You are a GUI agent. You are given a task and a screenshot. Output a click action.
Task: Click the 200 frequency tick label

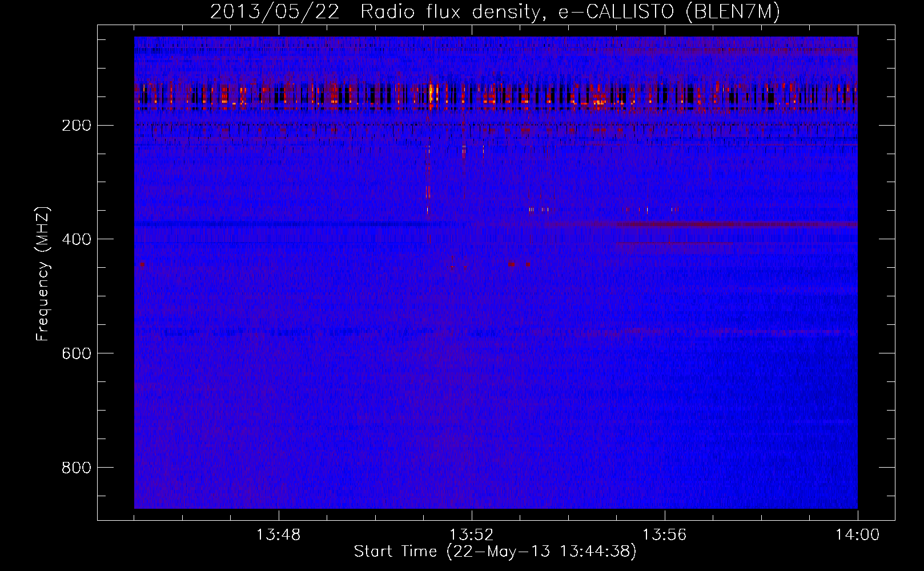tap(77, 125)
